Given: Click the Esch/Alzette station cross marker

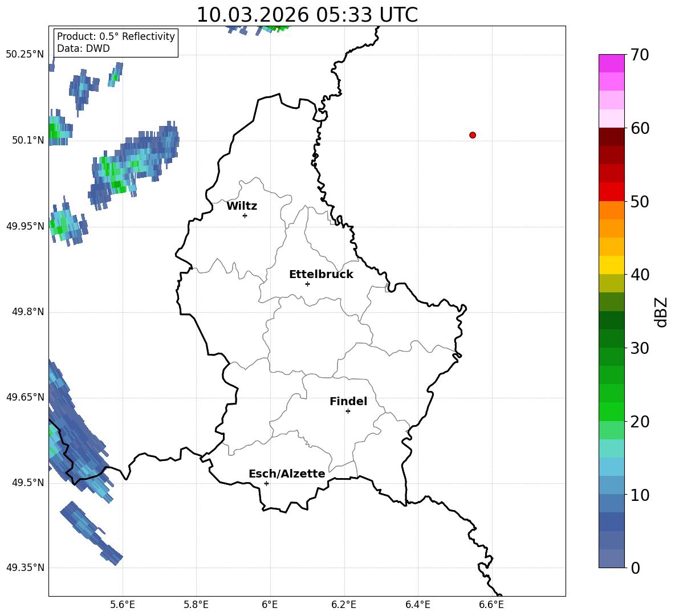Looking at the screenshot, I should click(x=266, y=483).
